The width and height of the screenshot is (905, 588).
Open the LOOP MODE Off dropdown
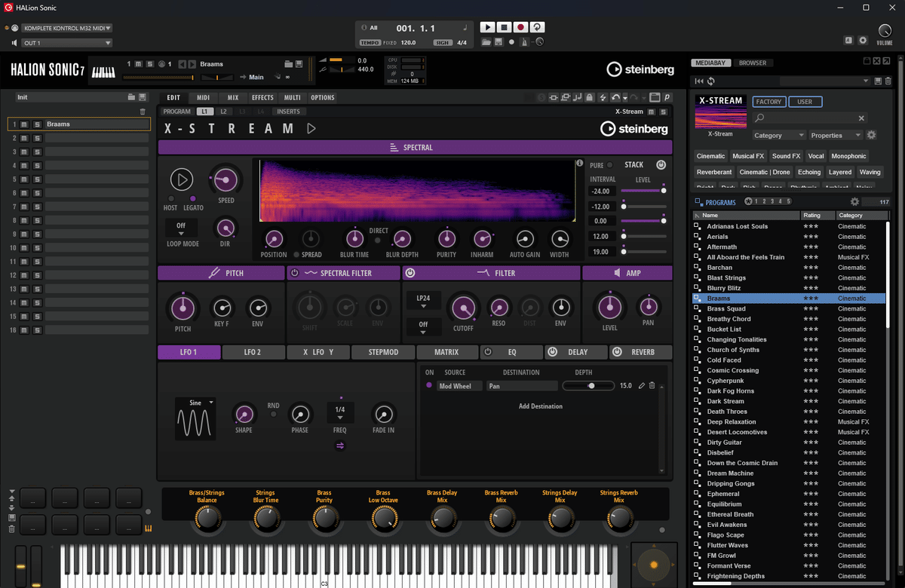[x=181, y=228]
